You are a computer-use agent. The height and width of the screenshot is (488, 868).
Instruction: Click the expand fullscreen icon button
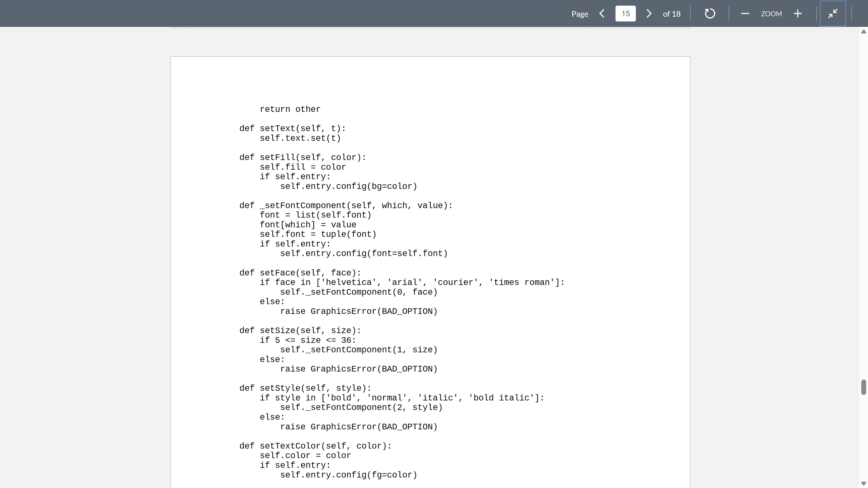tap(833, 13)
